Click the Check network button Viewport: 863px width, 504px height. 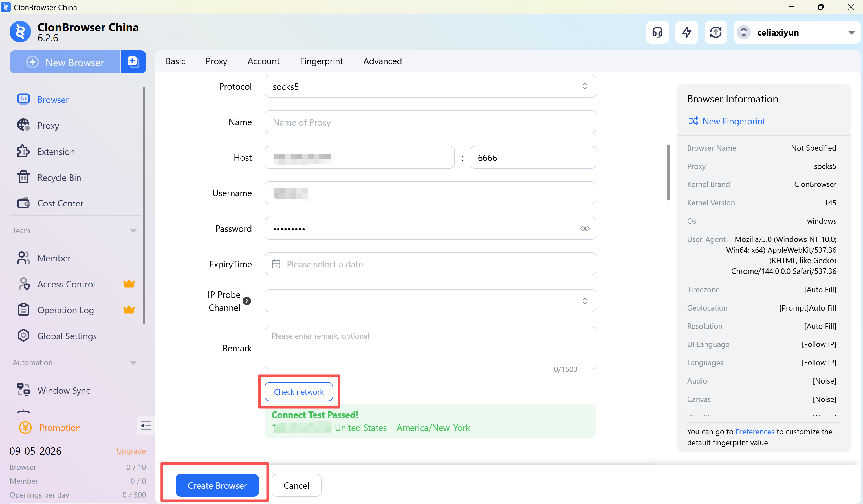[x=298, y=392]
